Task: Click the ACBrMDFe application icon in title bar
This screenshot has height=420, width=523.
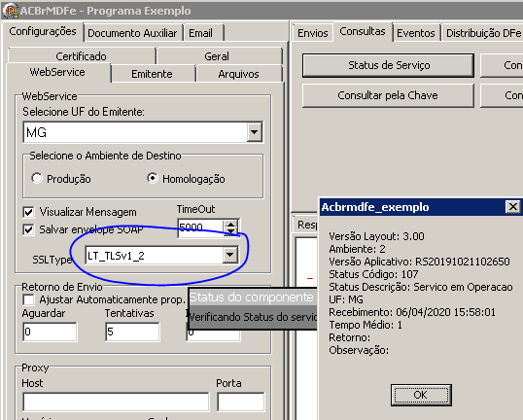Action: (x=10, y=11)
